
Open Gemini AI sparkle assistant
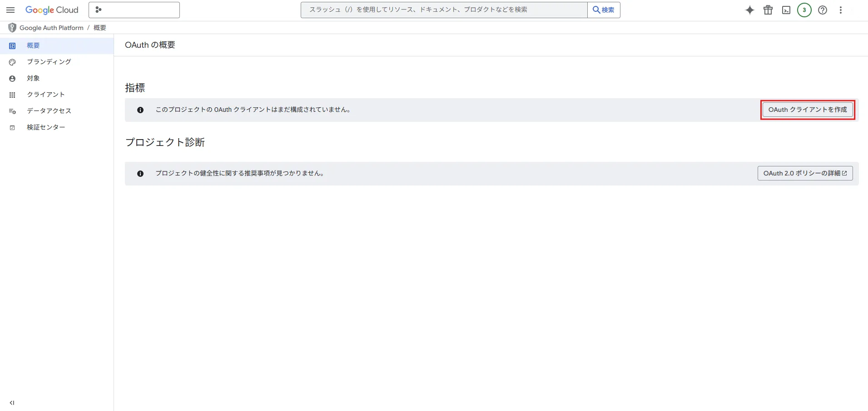[750, 10]
